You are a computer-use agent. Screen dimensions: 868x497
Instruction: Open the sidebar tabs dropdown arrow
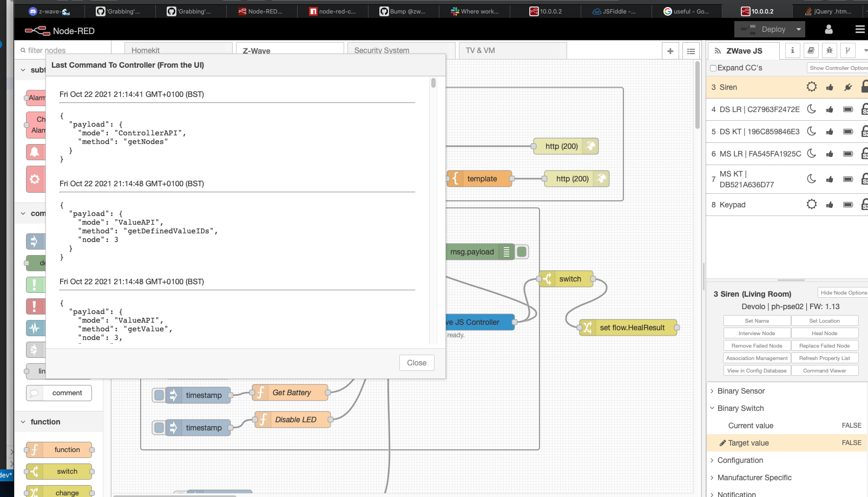(x=865, y=50)
